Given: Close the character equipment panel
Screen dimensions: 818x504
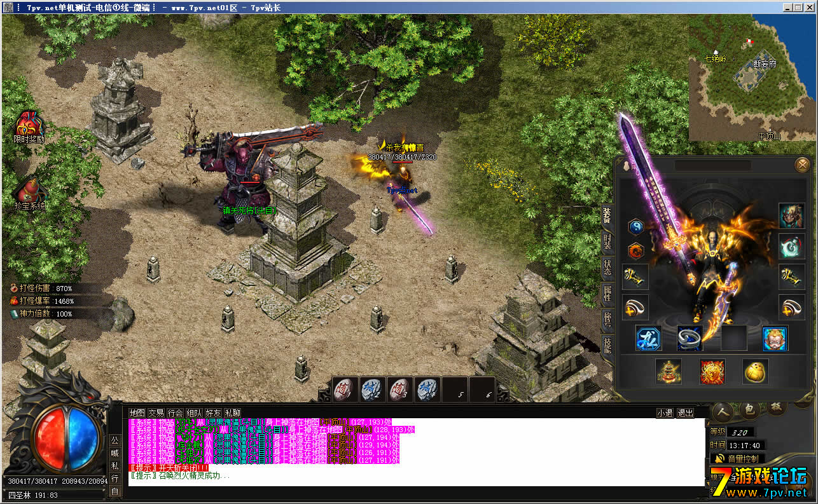Looking at the screenshot, I should [802, 165].
